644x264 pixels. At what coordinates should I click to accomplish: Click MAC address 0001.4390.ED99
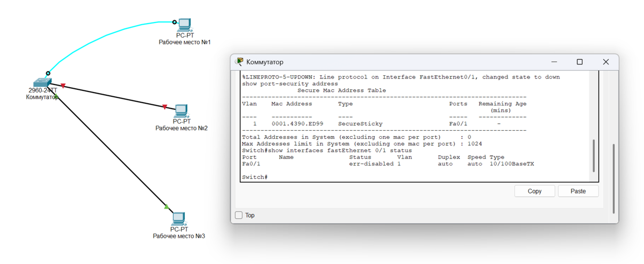click(297, 124)
